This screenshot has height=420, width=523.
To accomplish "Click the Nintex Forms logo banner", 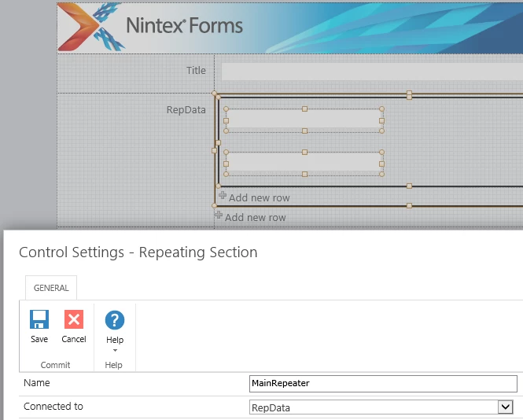I will tap(290, 28).
